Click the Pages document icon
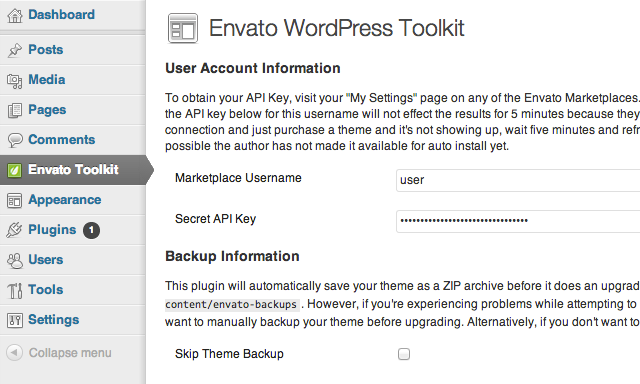Viewport: 640px width, 384px height. point(15,111)
